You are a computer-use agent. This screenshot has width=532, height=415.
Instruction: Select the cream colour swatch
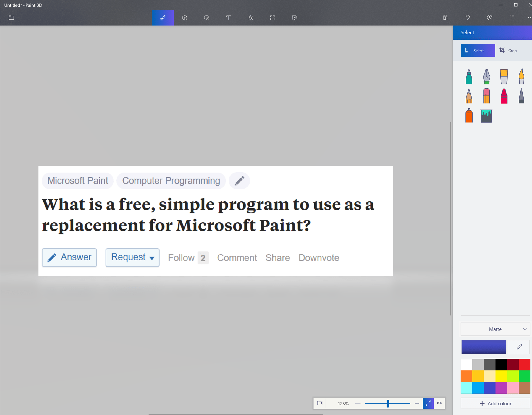click(490, 376)
